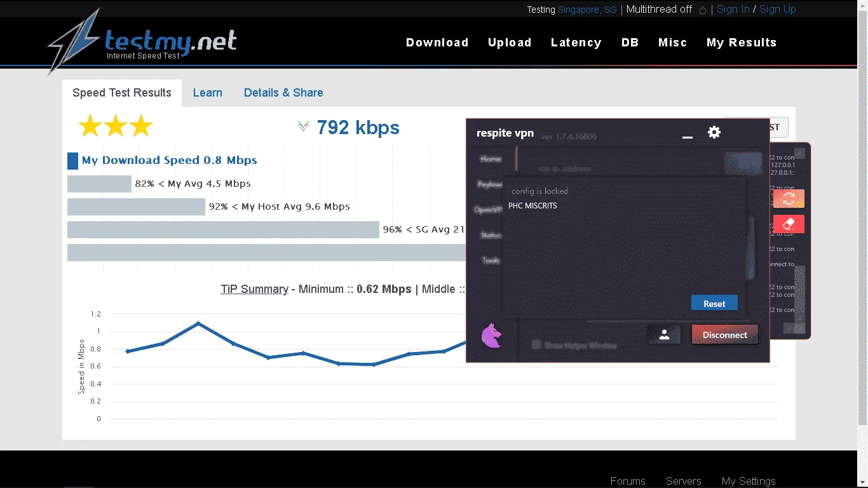Click the orange refresh log icon
The image size is (868, 488).
789,198
